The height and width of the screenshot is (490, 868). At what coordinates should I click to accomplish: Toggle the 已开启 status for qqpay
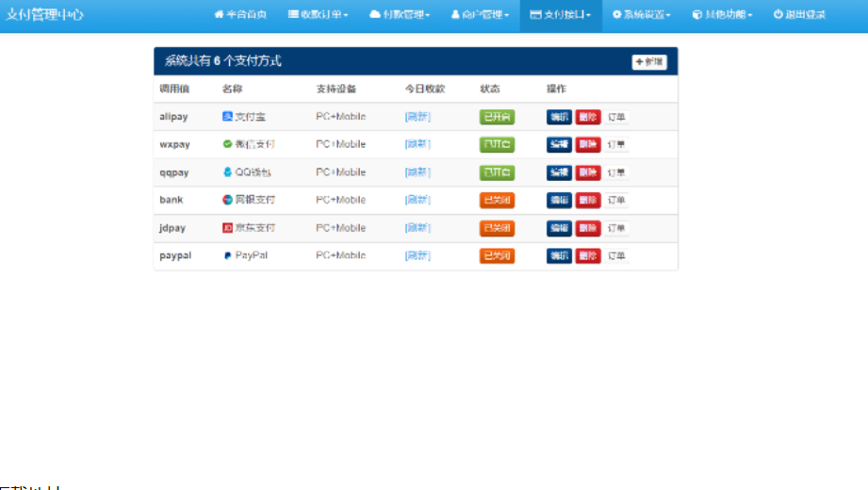coord(497,172)
